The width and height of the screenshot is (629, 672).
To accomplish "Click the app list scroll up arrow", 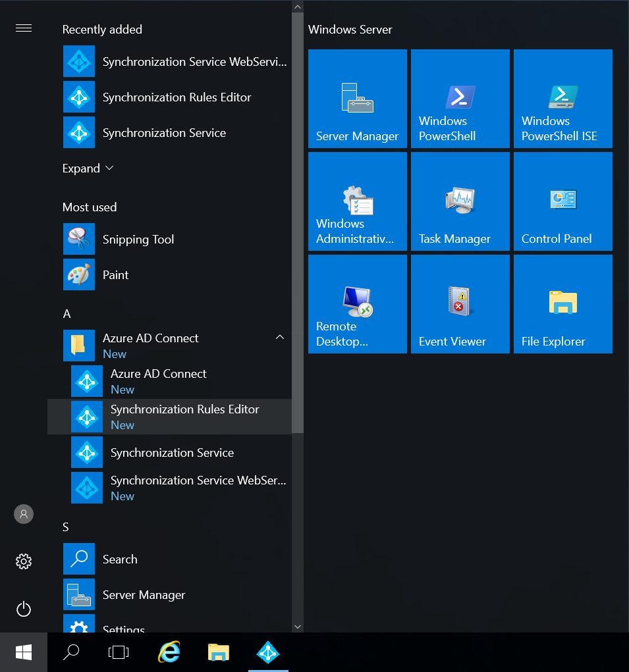I will [x=298, y=7].
